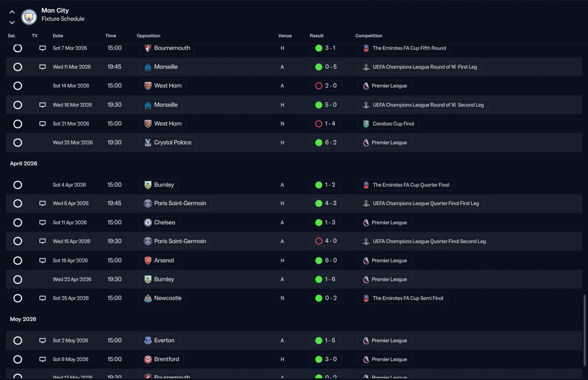The image size is (588, 380).
Task: Click TV icon for Carabao Cup Final row
Action: 42,124
